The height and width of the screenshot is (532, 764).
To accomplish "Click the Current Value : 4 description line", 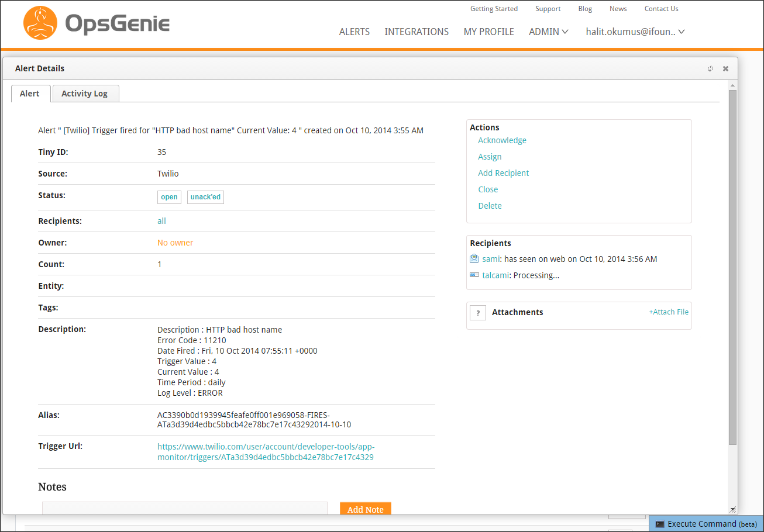I will click(x=188, y=372).
